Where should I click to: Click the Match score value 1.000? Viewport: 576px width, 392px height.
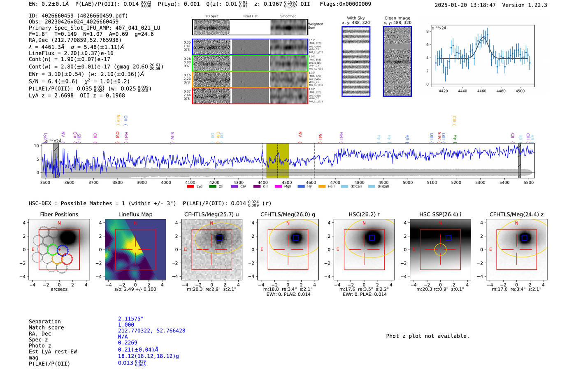126,325
